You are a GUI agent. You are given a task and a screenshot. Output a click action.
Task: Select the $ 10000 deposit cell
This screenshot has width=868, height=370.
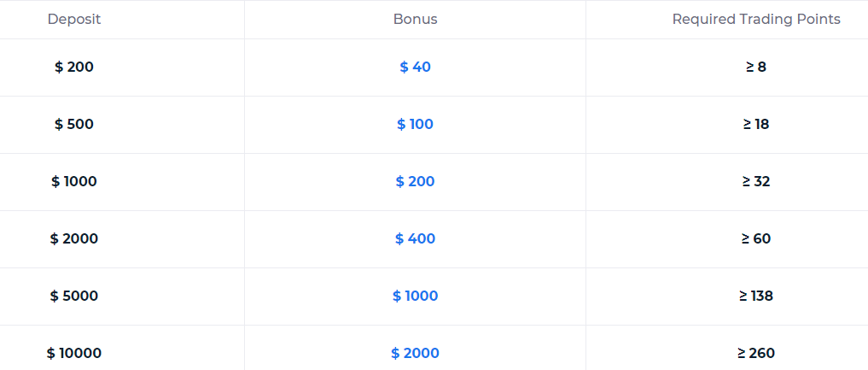click(x=74, y=353)
